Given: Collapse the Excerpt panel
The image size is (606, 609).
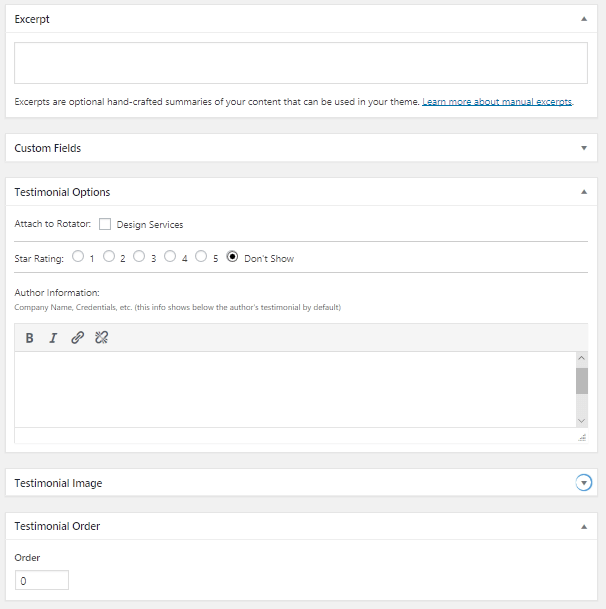Looking at the screenshot, I should [584, 19].
